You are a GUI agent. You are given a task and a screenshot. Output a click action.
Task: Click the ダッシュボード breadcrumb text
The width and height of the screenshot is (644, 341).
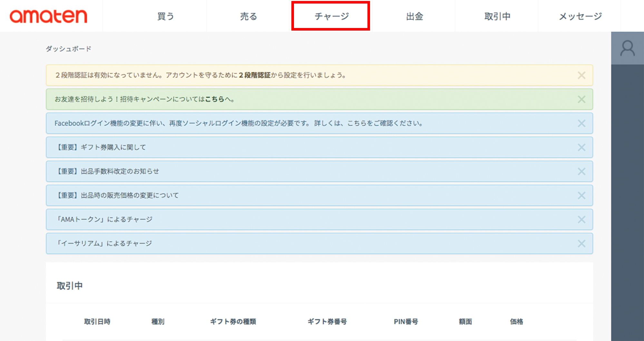point(68,49)
